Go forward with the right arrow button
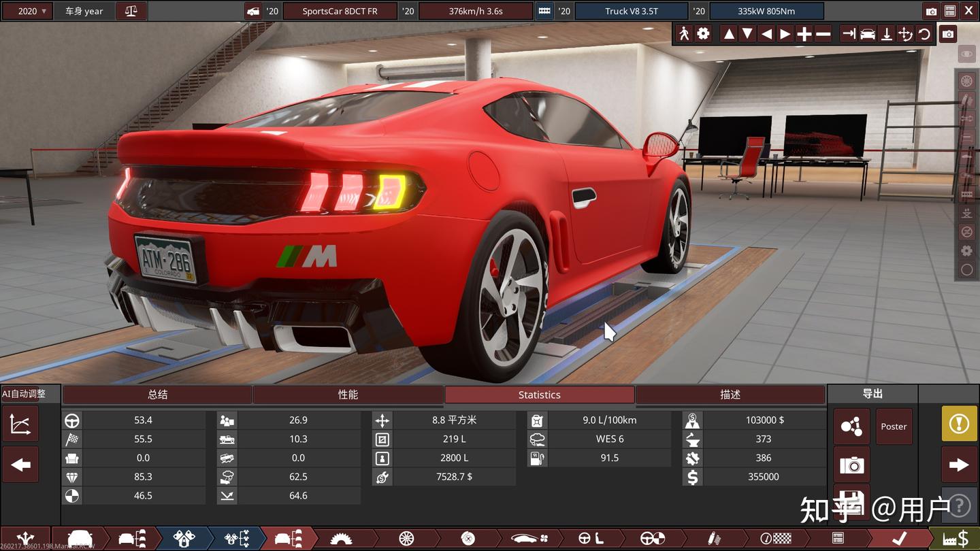The image size is (980, 551). 959,465
